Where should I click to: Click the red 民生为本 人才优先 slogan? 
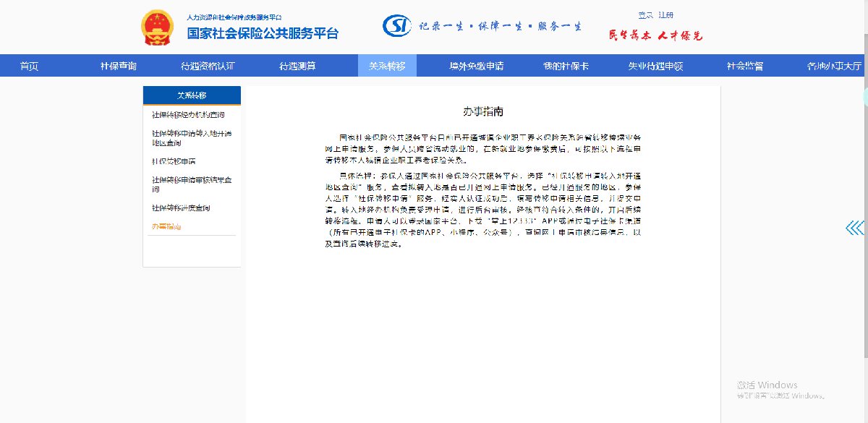coord(655,35)
